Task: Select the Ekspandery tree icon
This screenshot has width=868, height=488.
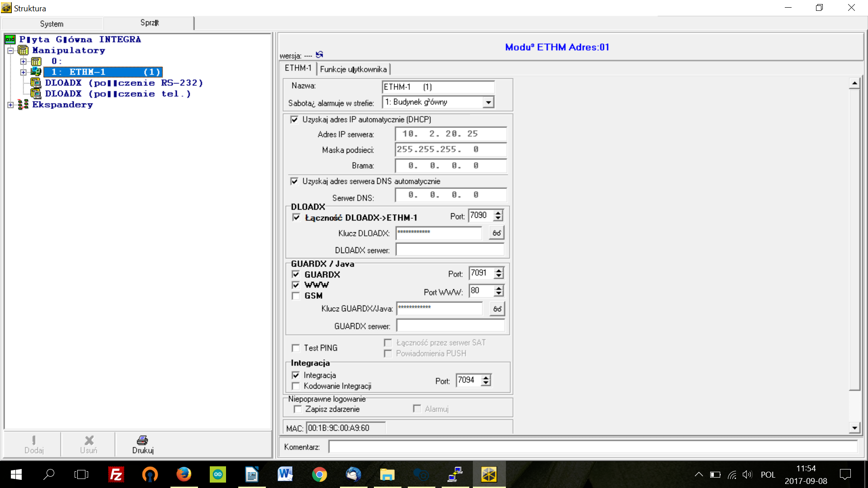Action: [24, 105]
